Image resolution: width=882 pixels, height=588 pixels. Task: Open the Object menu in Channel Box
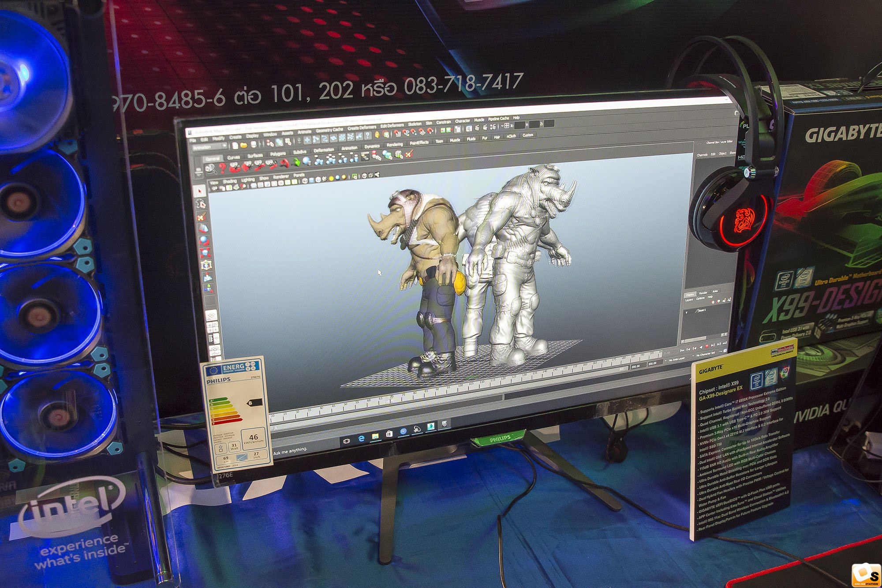point(723,154)
